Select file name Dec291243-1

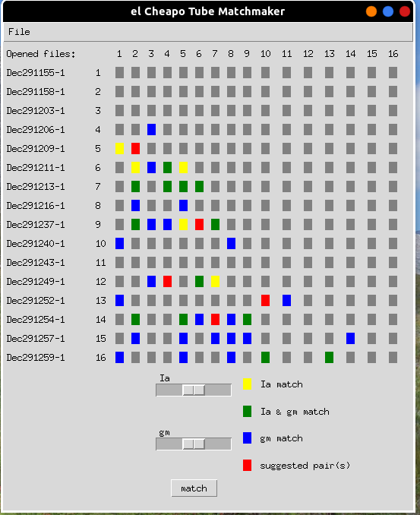pos(36,262)
